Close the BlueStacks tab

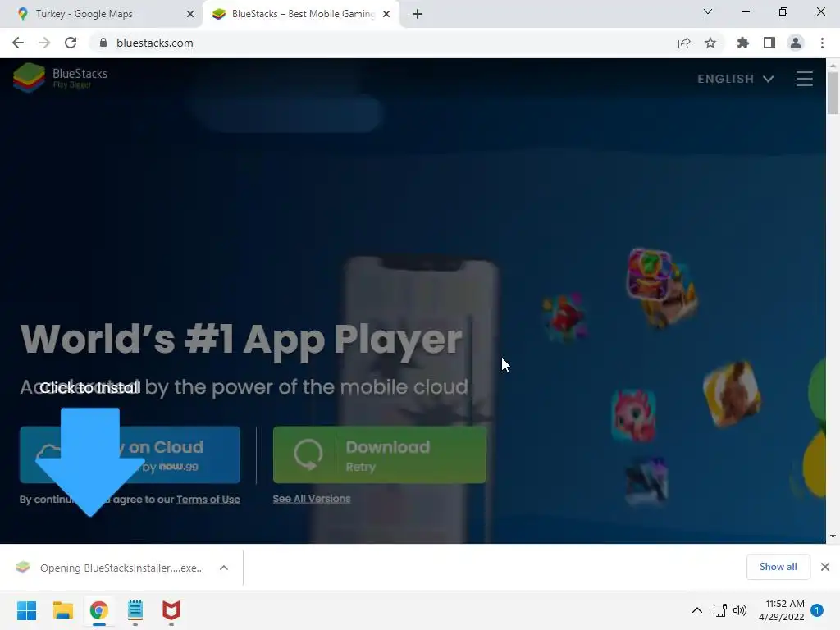click(386, 14)
